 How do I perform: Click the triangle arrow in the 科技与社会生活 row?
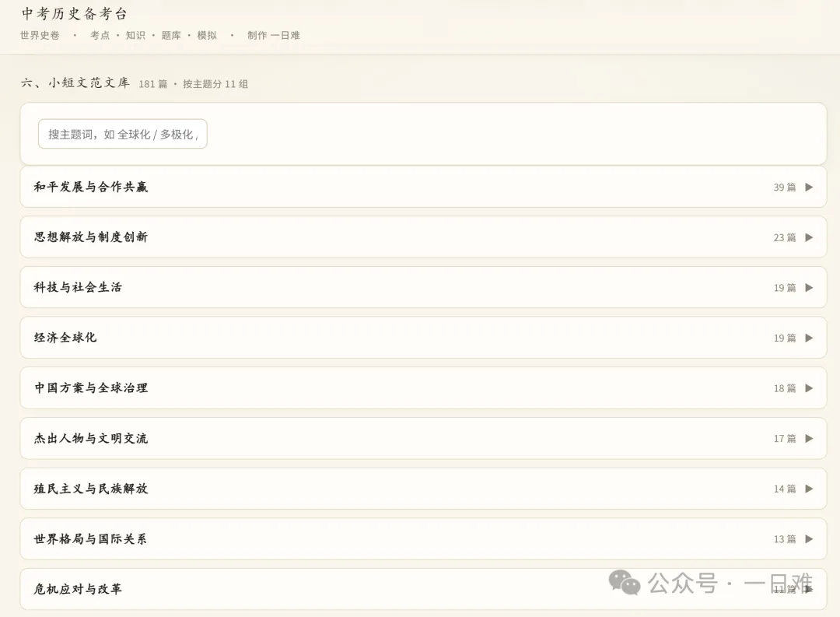coord(809,288)
